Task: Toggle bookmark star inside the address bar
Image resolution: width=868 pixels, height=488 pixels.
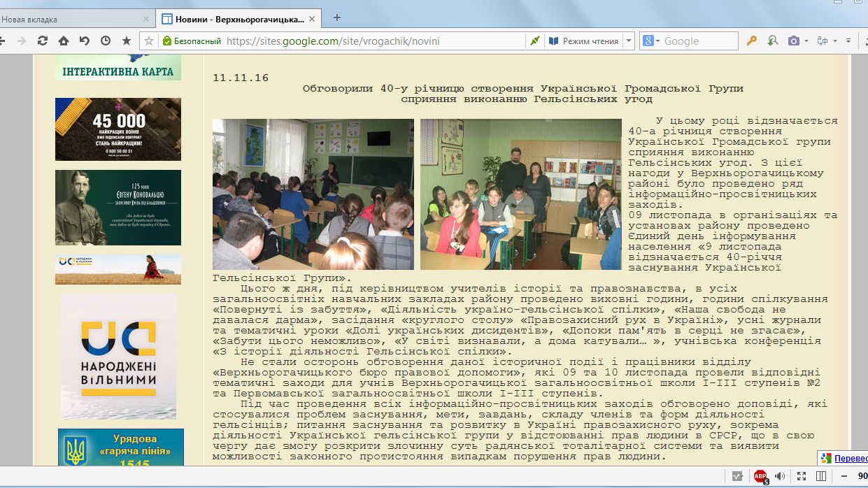Action: pos(149,41)
